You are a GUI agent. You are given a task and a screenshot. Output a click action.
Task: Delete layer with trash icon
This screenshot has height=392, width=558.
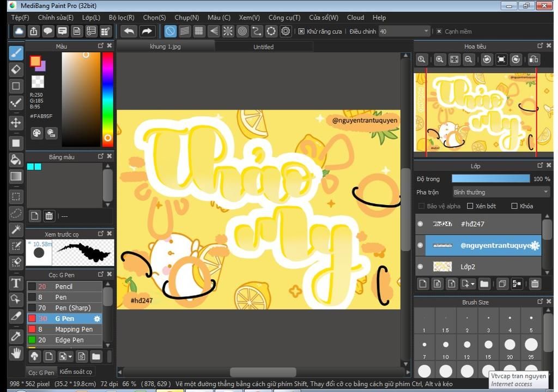(x=535, y=284)
